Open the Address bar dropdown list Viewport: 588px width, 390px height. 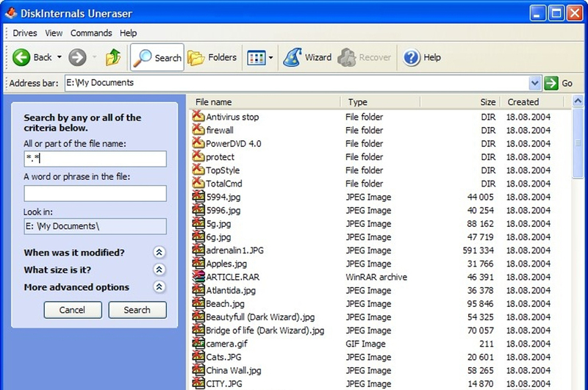click(535, 83)
